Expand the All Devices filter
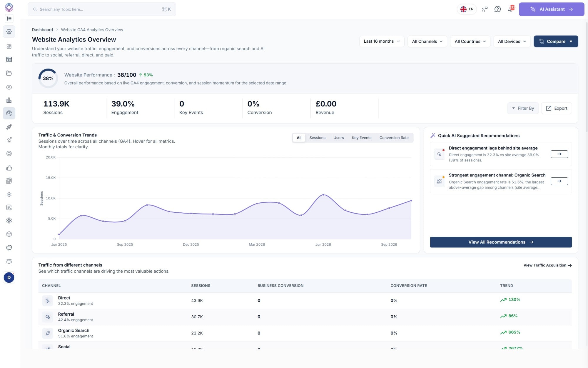Screen dimensions: 588x368 pos(512,41)
